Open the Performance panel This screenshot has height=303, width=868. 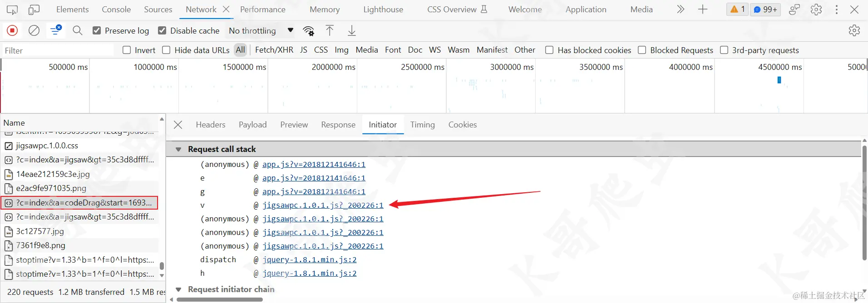click(x=263, y=10)
